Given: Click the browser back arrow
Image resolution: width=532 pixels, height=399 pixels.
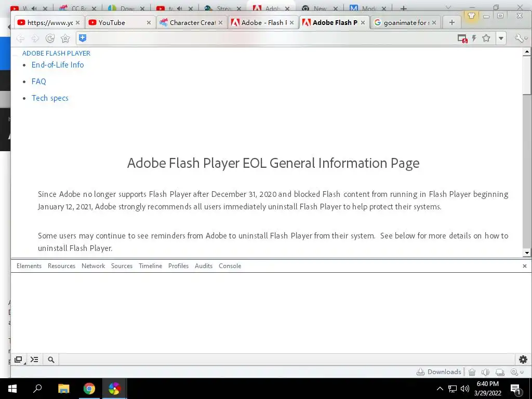Looking at the screenshot, I should pyautogui.click(x=20, y=38).
